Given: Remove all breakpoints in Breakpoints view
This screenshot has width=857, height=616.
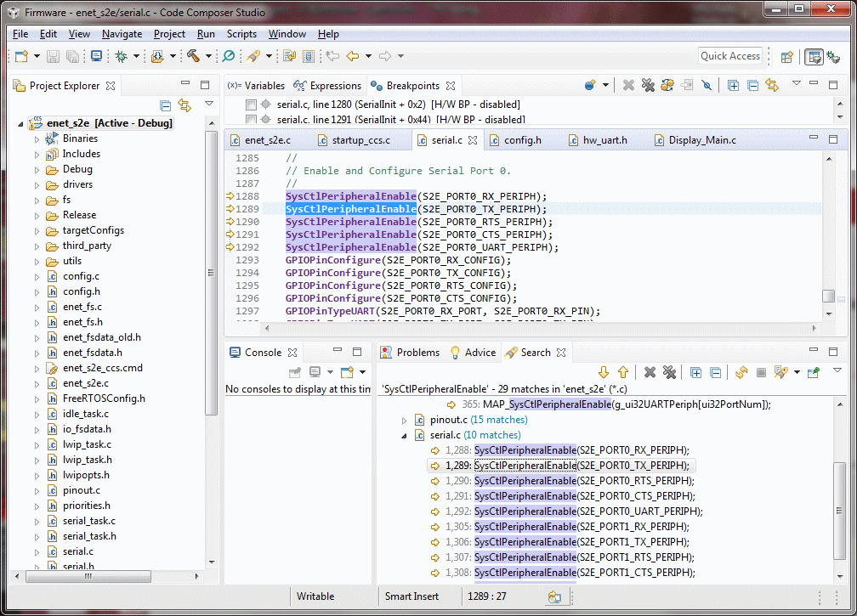Looking at the screenshot, I should 648,86.
